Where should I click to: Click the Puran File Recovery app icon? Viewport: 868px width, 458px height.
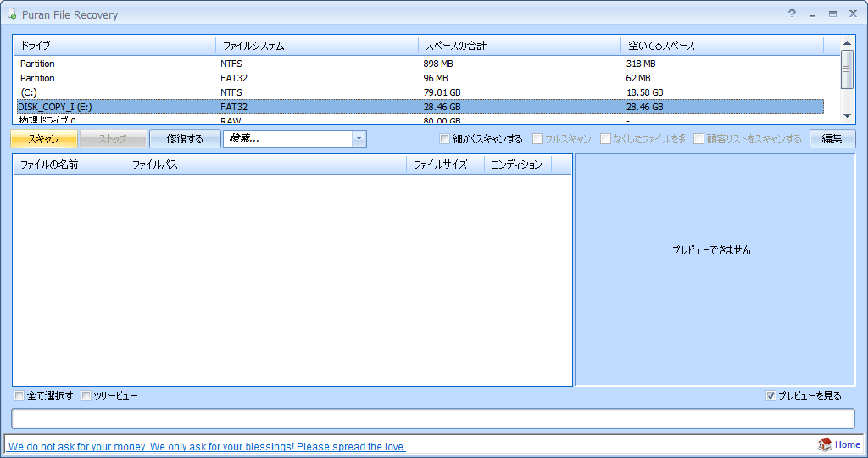11,15
